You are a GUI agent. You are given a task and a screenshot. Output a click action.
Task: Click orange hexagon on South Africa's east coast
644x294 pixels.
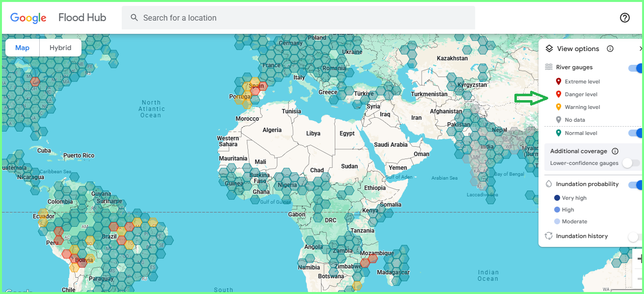(357, 286)
